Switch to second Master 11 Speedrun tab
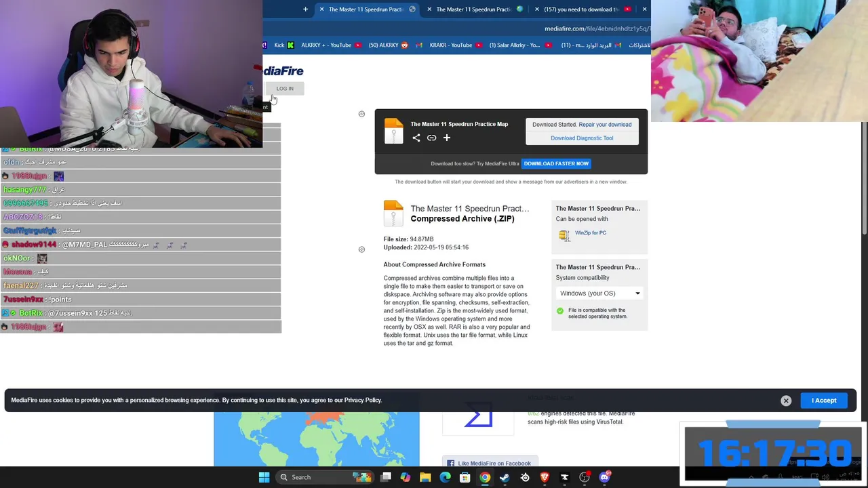This screenshot has width=868, height=488. tap(474, 9)
